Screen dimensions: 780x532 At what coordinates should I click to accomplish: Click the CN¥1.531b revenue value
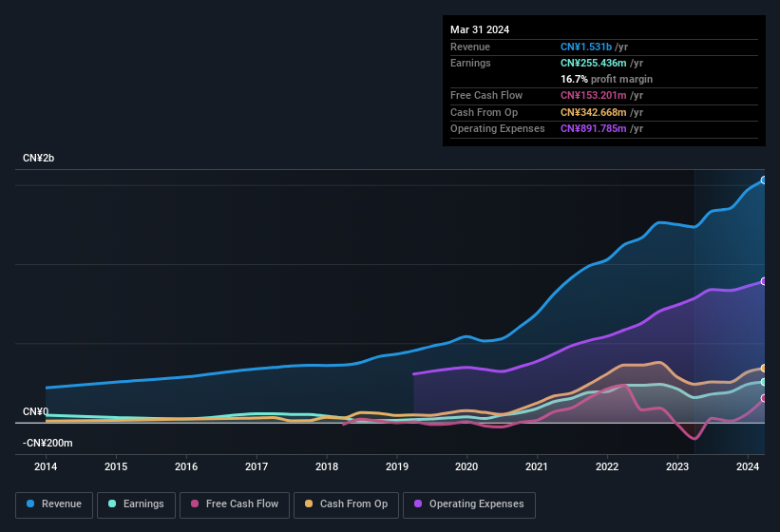[x=585, y=47]
